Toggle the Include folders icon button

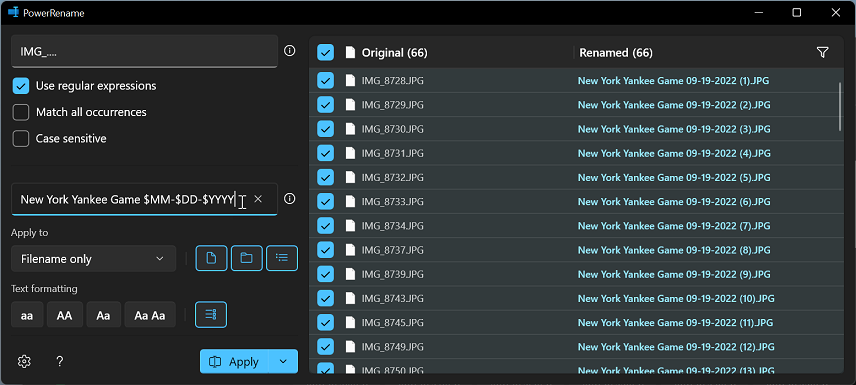247,258
